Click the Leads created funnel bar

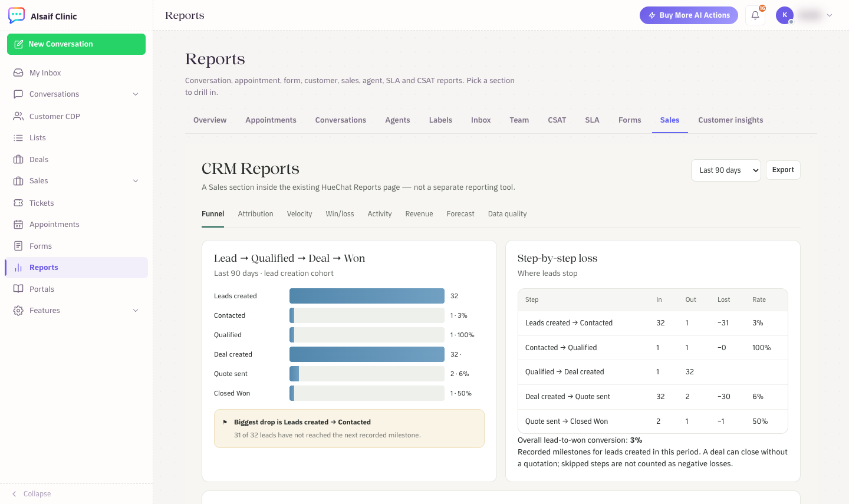367,296
